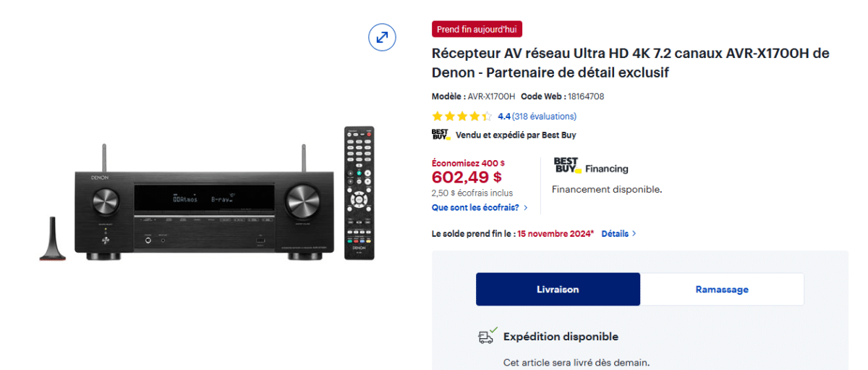Open the 318 évaluations reviews link
The width and height of the screenshot is (868, 370).
click(544, 116)
